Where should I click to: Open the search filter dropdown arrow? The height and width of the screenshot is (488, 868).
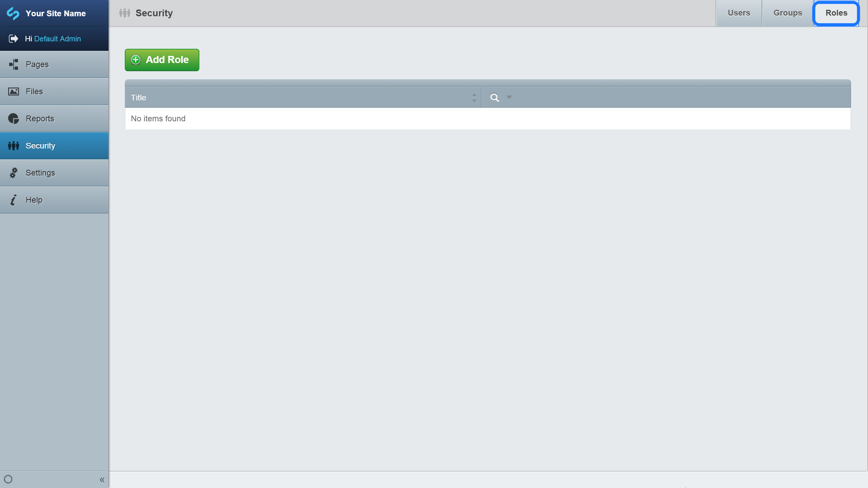508,98
